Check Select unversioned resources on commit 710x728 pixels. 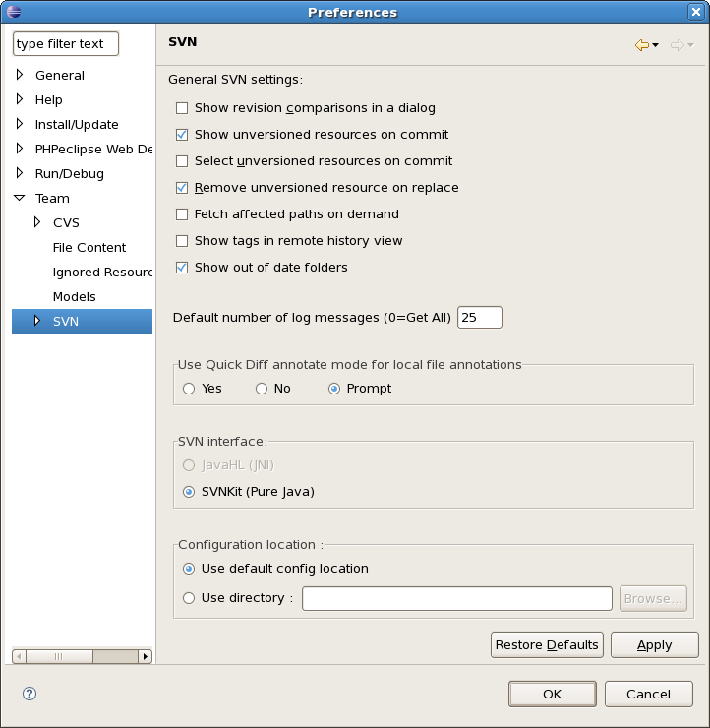click(x=182, y=161)
